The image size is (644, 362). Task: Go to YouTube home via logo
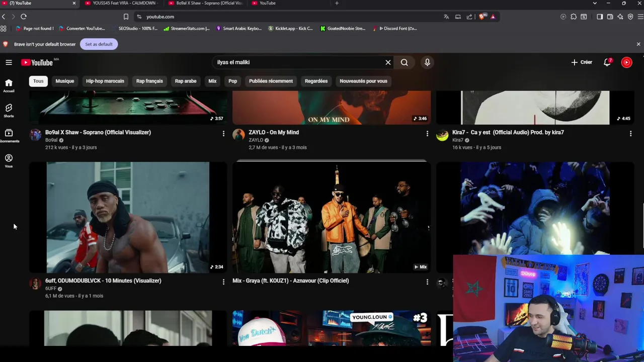pyautogui.click(x=37, y=62)
